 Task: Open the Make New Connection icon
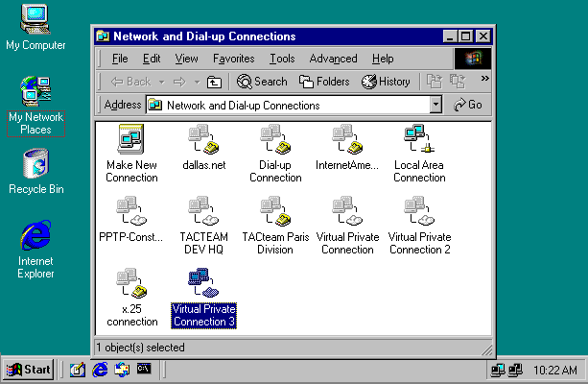click(131, 141)
